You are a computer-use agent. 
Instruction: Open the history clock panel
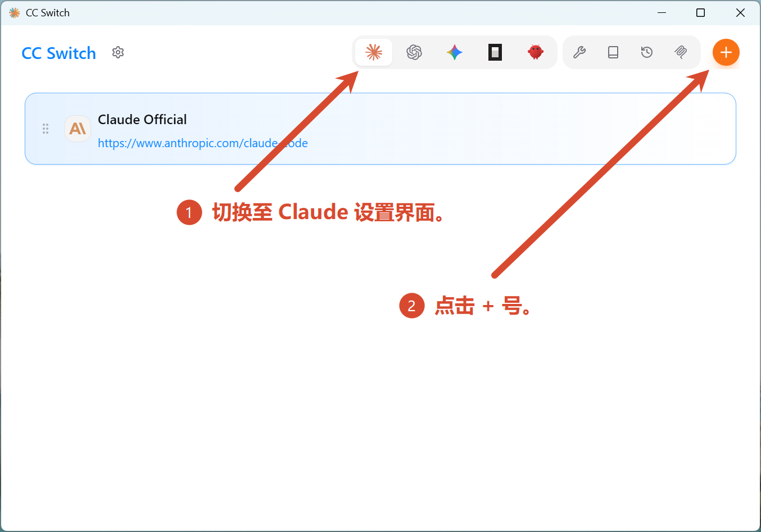[647, 52]
